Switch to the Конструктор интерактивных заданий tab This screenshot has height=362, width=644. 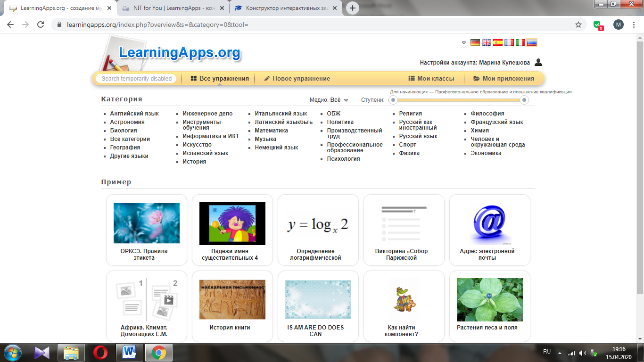(286, 8)
